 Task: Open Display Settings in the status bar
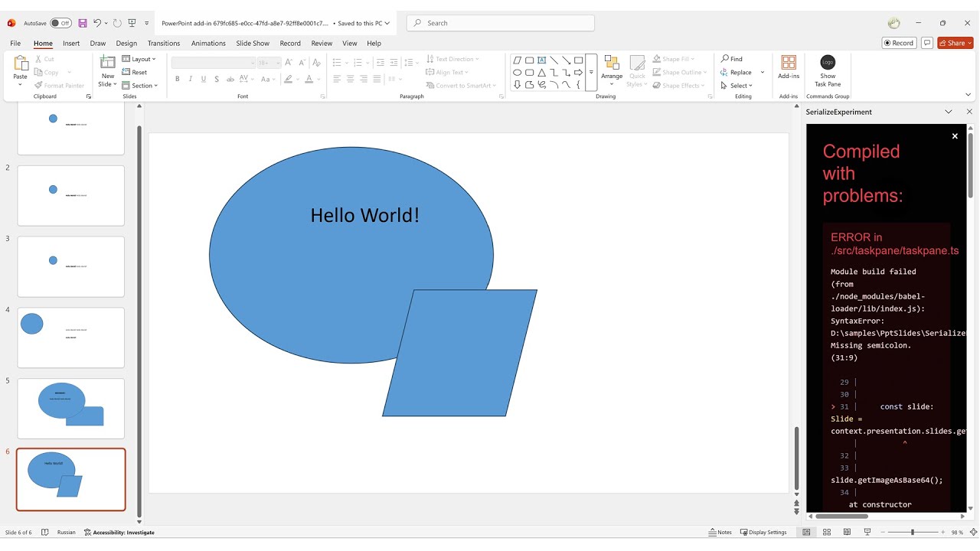(x=763, y=532)
